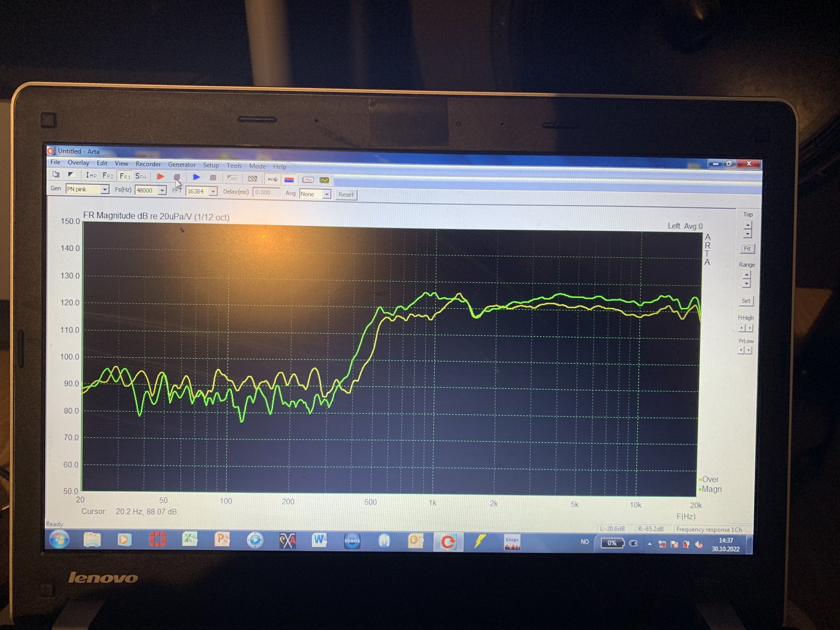
Task: Open the View menu
Action: click(x=121, y=163)
